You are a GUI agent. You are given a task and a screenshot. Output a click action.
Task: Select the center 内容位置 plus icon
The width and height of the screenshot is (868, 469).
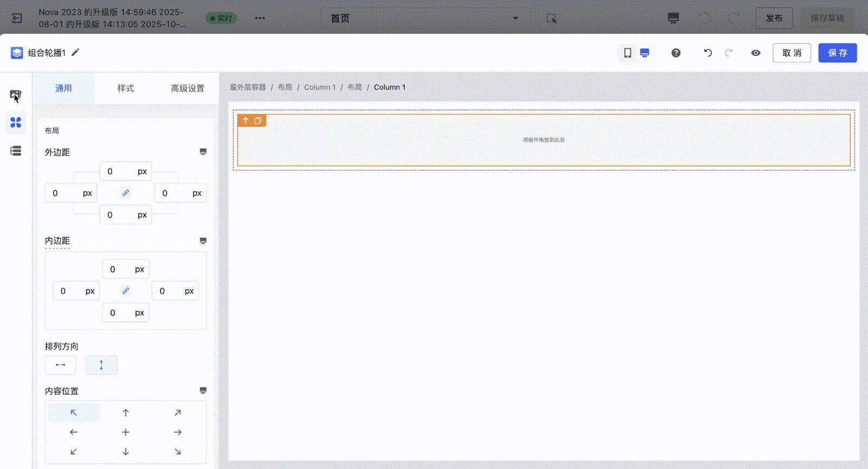[x=125, y=432]
